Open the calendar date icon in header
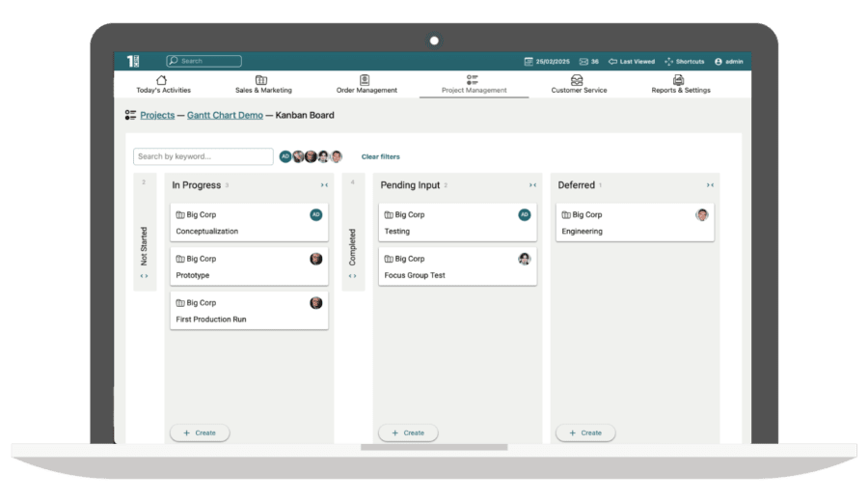The width and height of the screenshot is (868, 501). coord(529,62)
